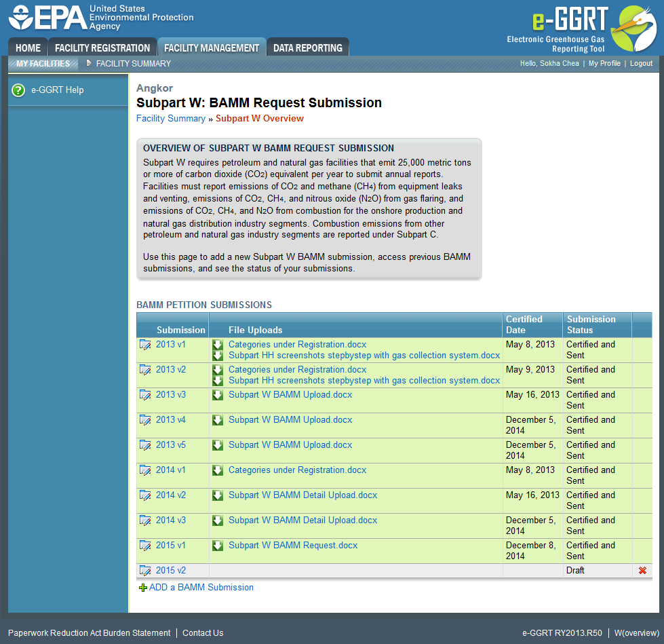
Task: Open Contact Us at the page footer
Action: (x=202, y=632)
